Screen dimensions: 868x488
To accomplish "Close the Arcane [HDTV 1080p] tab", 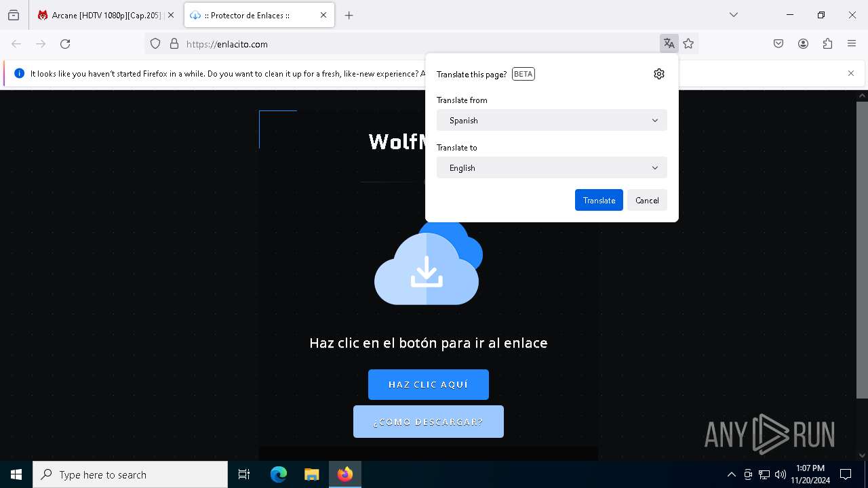I will pos(171,15).
